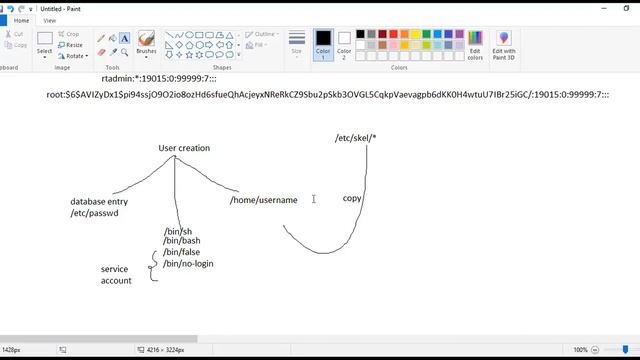This screenshot has height=360, width=640.
Task: Open the Select dropdown arrow
Action: coord(44,57)
